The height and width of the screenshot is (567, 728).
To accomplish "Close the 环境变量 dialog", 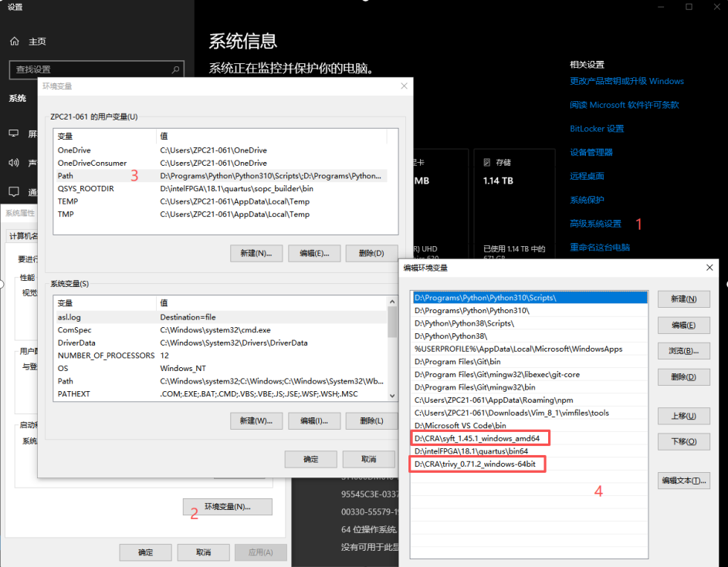I will (x=404, y=86).
